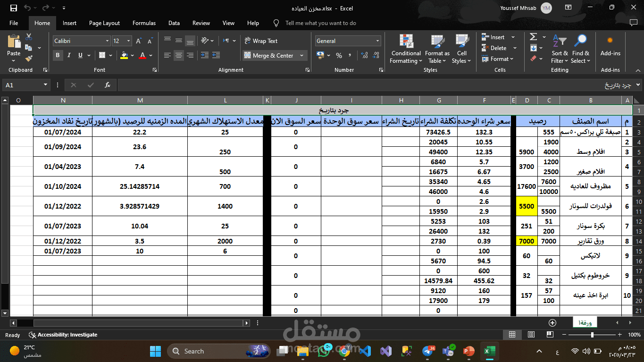Click the Fill Color yellow bucket
The height and width of the screenshot is (362, 644).
[124, 55]
